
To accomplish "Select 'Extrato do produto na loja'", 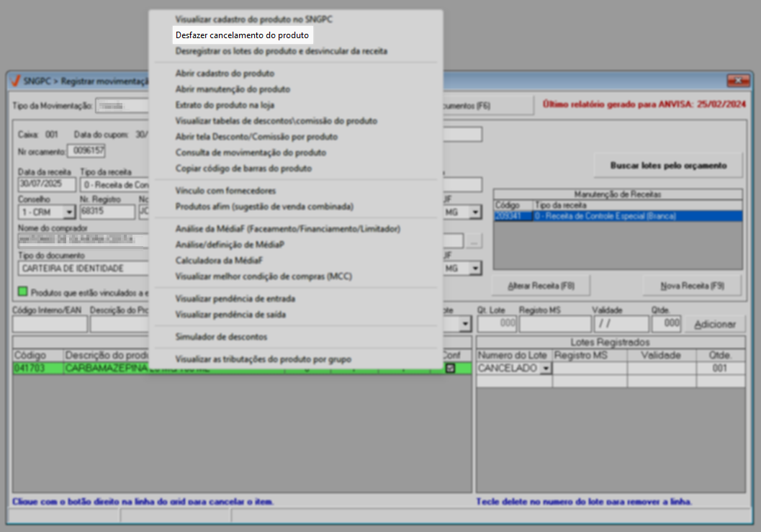I will click(x=225, y=105).
